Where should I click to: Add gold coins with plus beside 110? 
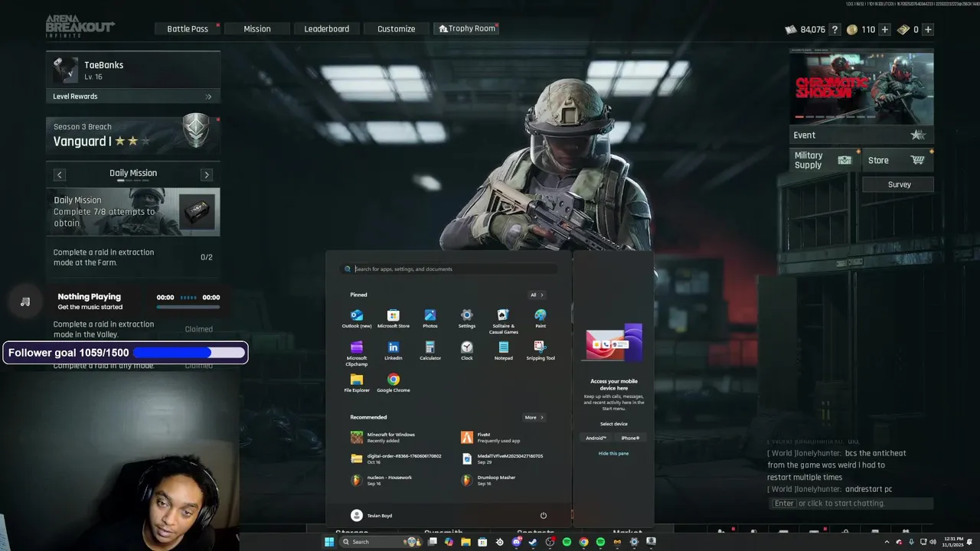[x=885, y=30]
